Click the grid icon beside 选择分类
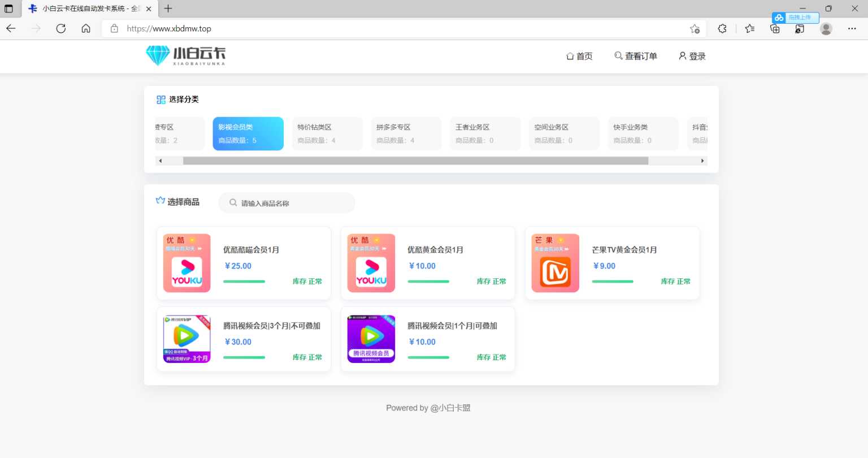 [161, 99]
